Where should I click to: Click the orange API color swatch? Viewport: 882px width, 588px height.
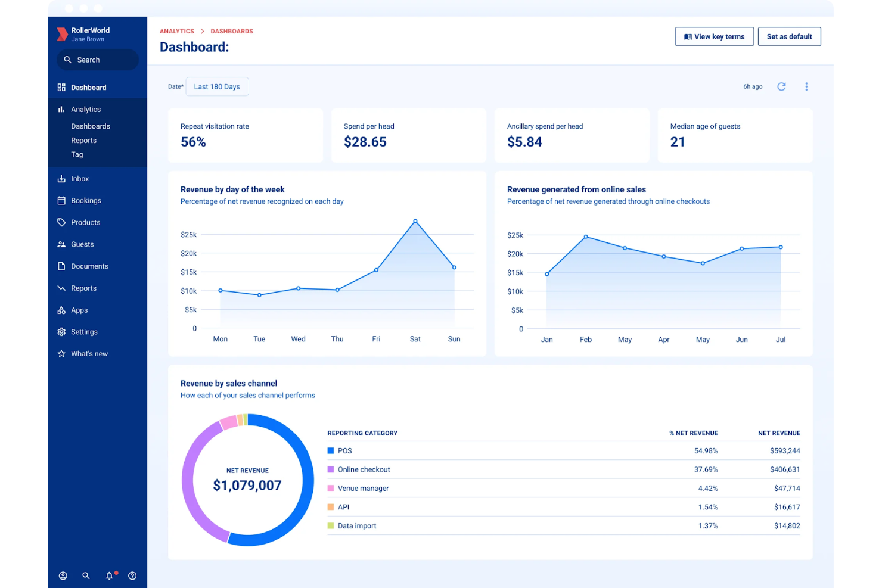tap(331, 507)
